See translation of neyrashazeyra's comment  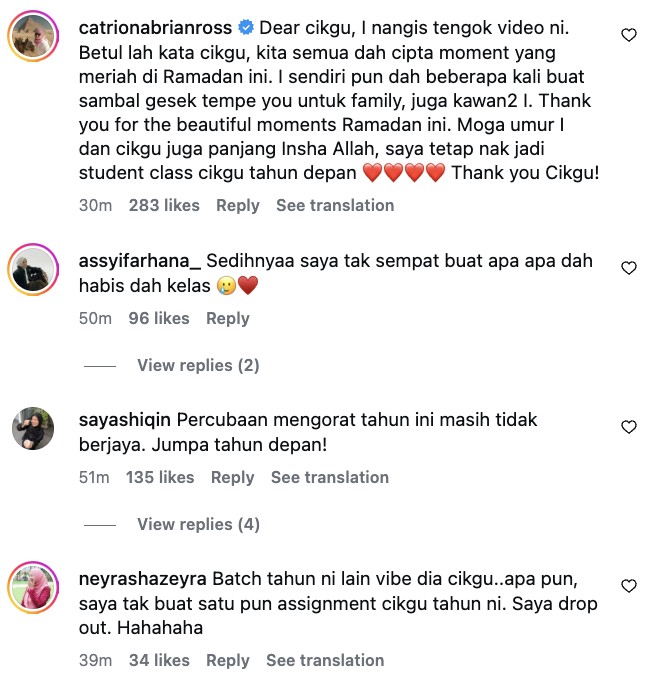pyautogui.click(x=325, y=660)
